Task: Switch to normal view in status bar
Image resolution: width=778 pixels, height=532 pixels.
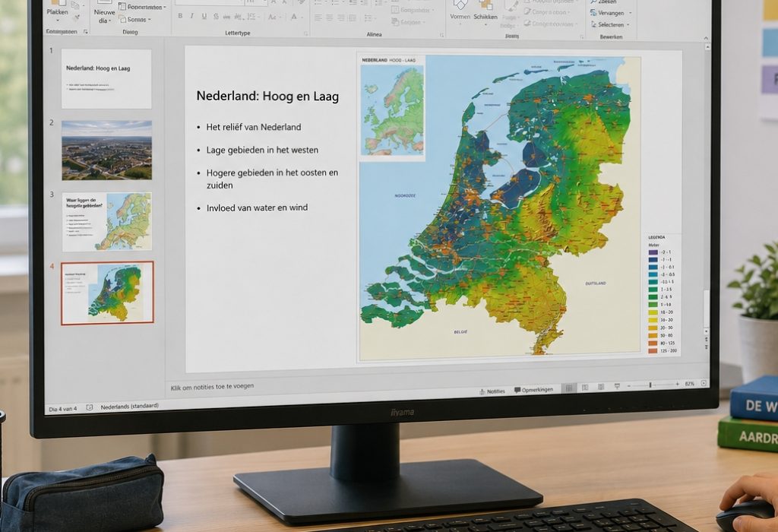Action: pyautogui.click(x=569, y=388)
